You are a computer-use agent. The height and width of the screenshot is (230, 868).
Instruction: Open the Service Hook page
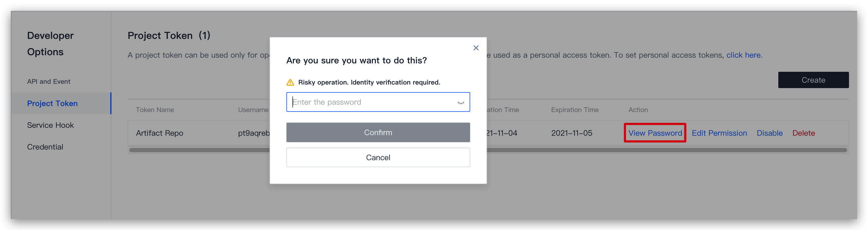[50, 125]
